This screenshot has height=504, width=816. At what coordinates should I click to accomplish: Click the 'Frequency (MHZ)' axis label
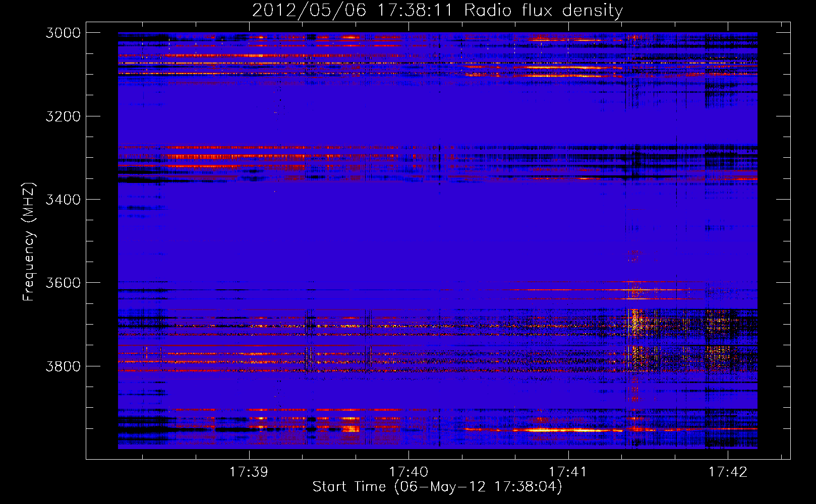[29, 242]
